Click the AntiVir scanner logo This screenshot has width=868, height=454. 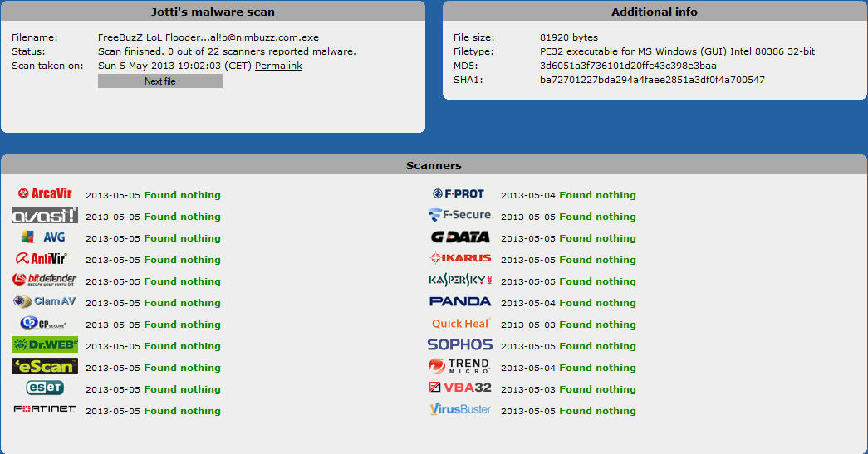coord(42,258)
